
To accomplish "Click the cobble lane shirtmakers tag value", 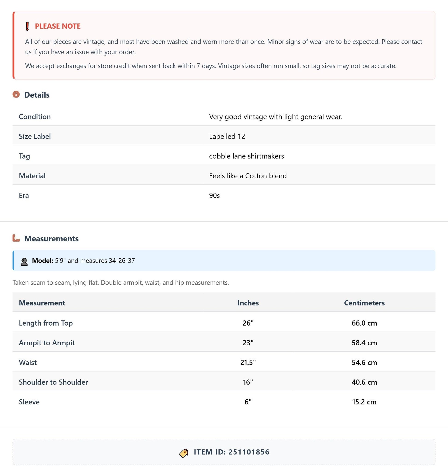I will click(x=247, y=156).
